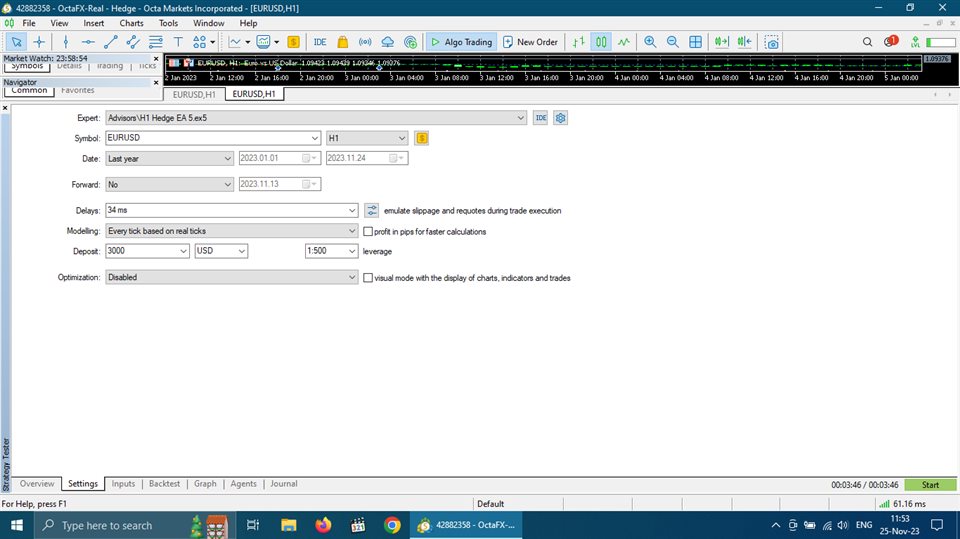This screenshot has width=960, height=539.
Task: Open the File menu
Action: pyautogui.click(x=29, y=23)
